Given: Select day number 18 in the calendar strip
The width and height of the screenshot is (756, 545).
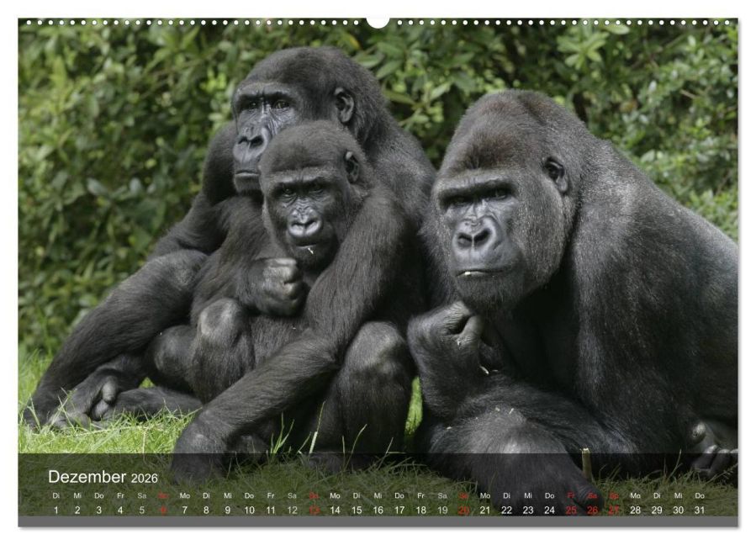Looking at the screenshot, I should tap(421, 510).
